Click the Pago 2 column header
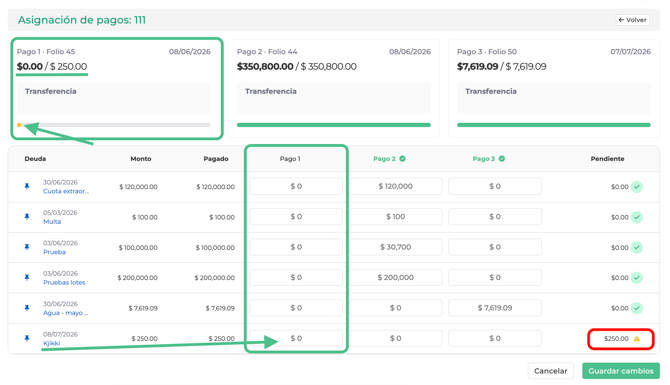The width and height of the screenshot is (670, 385). pyautogui.click(x=385, y=159)
